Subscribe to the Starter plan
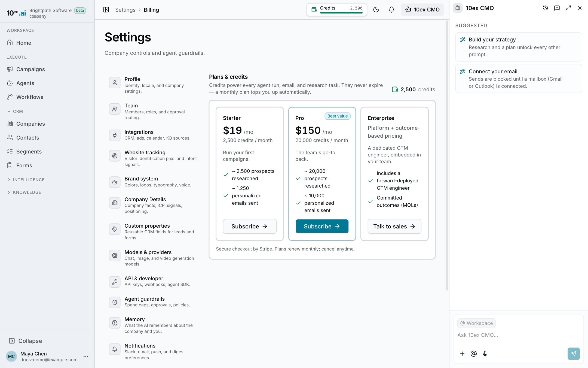 [250, 226]
